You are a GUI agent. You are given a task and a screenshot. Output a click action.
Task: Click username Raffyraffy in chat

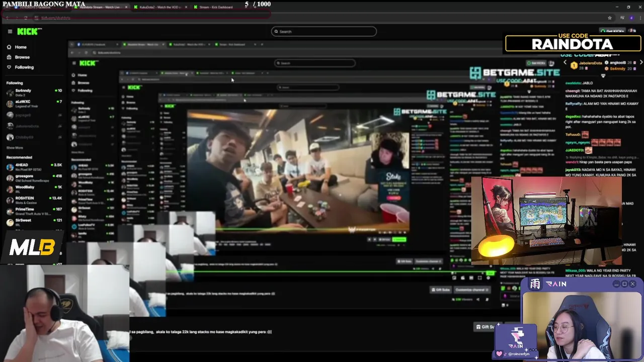[x=575, y=104]
